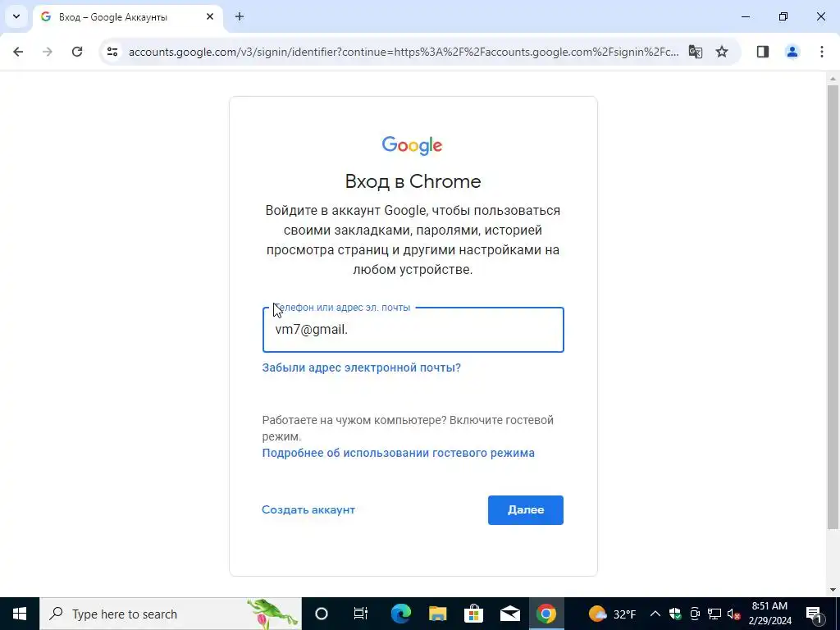Open the Chrome profile avatar icon
The image size is (840, 630).
pos(792,52)
